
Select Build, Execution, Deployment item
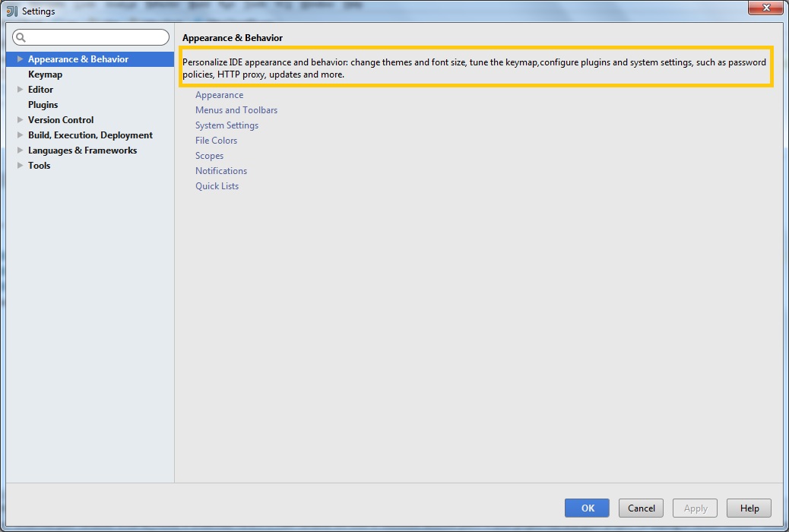pyautogui.click(x=90, y=135)
